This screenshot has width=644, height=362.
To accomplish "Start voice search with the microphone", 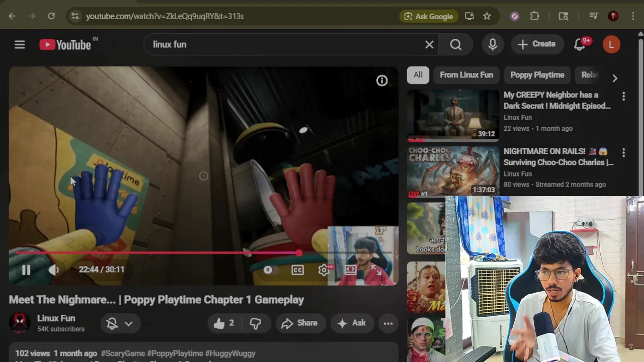I will tap(493, 44).
